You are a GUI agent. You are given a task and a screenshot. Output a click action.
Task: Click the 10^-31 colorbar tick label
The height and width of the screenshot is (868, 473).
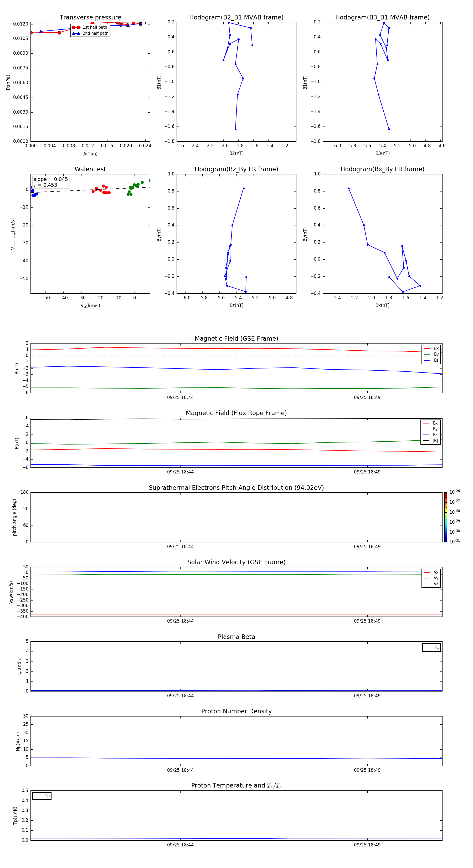click(455, 542)
